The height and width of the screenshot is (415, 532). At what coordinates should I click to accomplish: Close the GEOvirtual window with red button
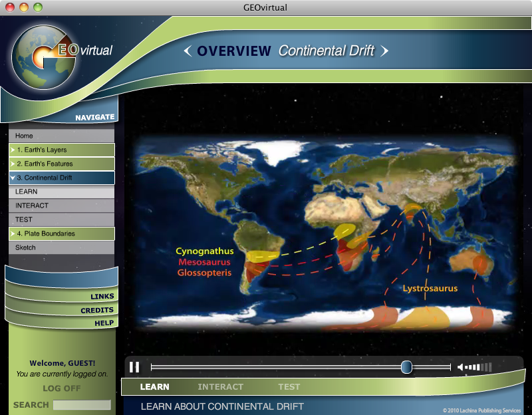(10, 7)
